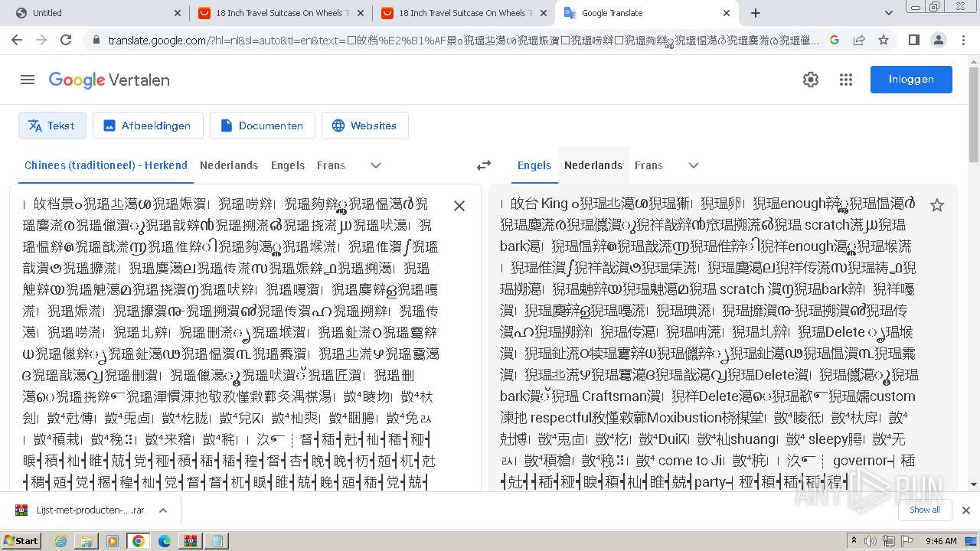Select the Tekst translation mode
980x551 pixels.
pos(52,126)
